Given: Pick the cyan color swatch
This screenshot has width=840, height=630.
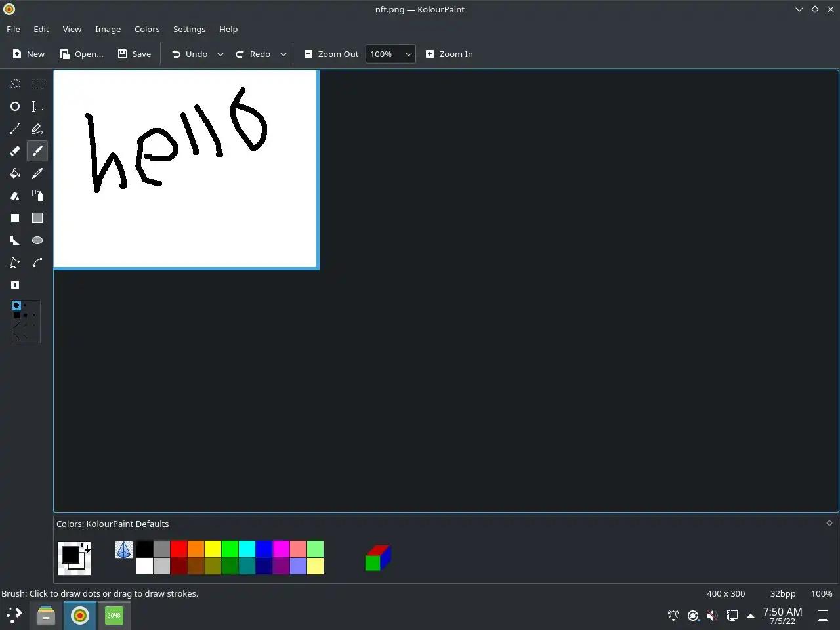Looking at the screenshot, I should point(247,549).
